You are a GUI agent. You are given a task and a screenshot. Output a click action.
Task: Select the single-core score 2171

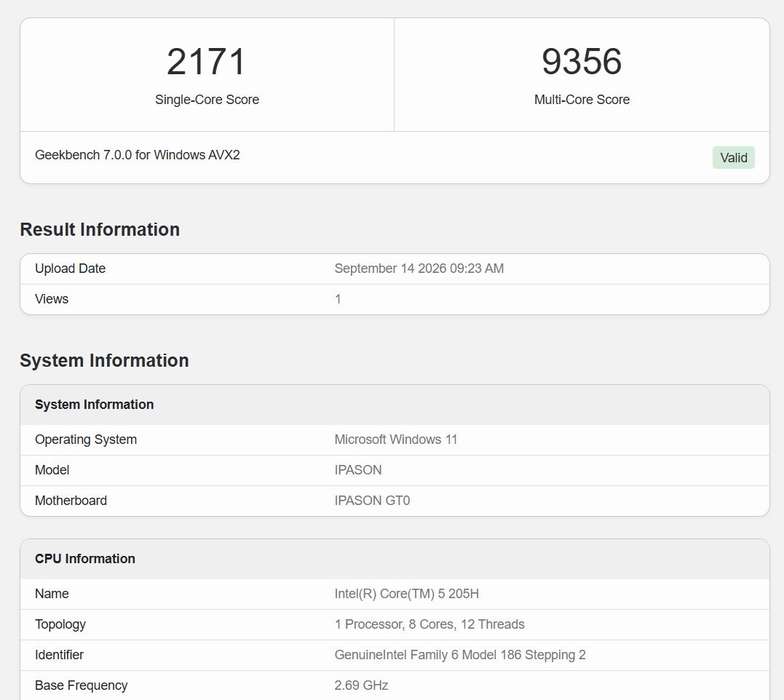click(206, 62)
